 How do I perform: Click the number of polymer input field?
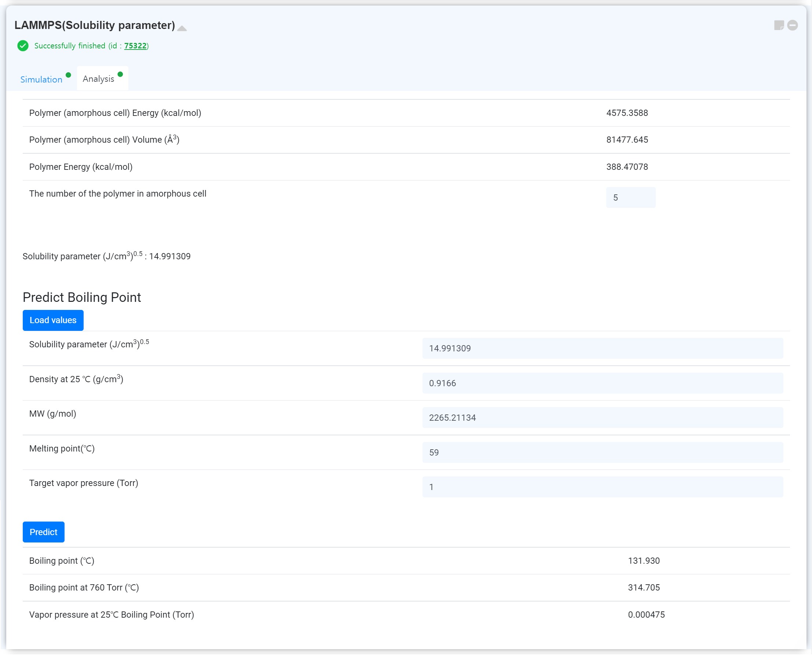[630, 197]
